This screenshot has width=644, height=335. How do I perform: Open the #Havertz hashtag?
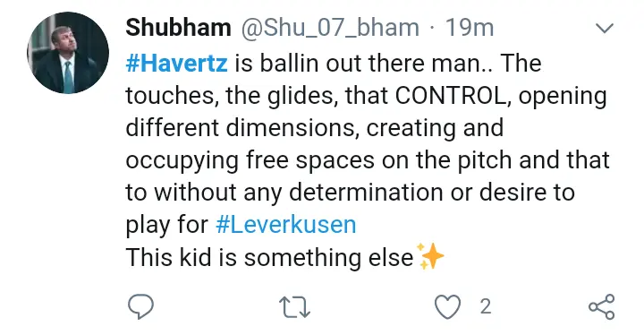(x=176, y=64)
